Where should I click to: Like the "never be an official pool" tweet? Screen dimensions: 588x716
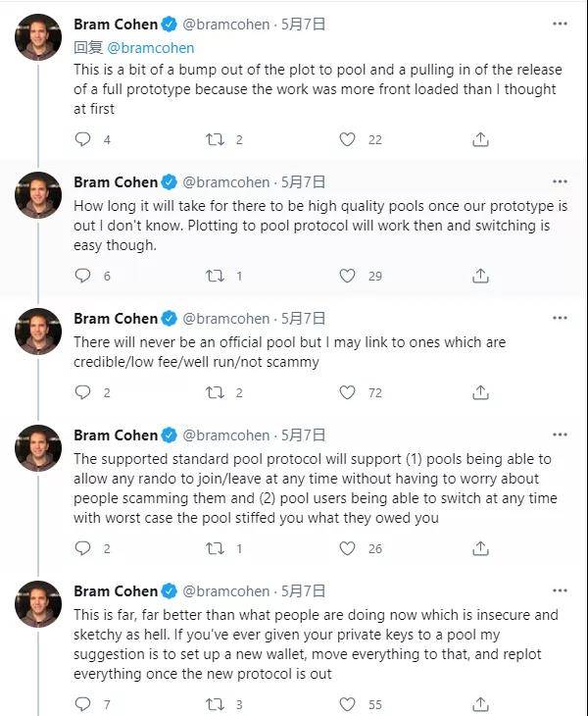347,392
